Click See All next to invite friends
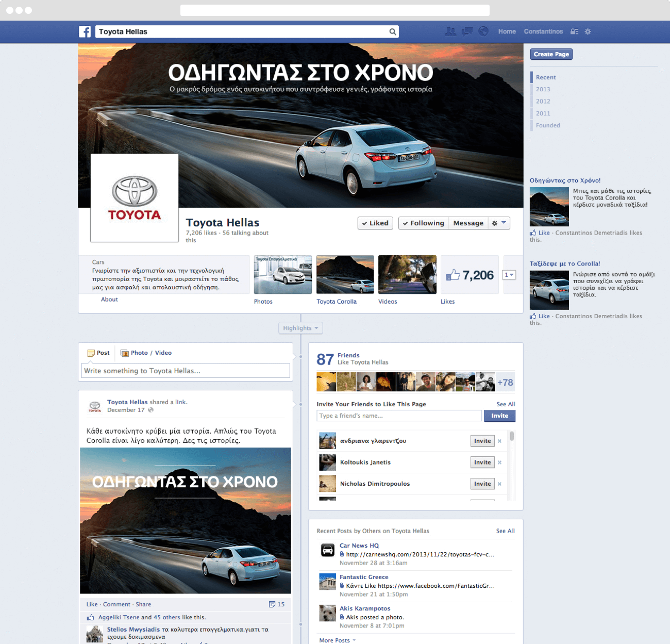The height and width of the screenshot is (644, 670). coord(506,404)
